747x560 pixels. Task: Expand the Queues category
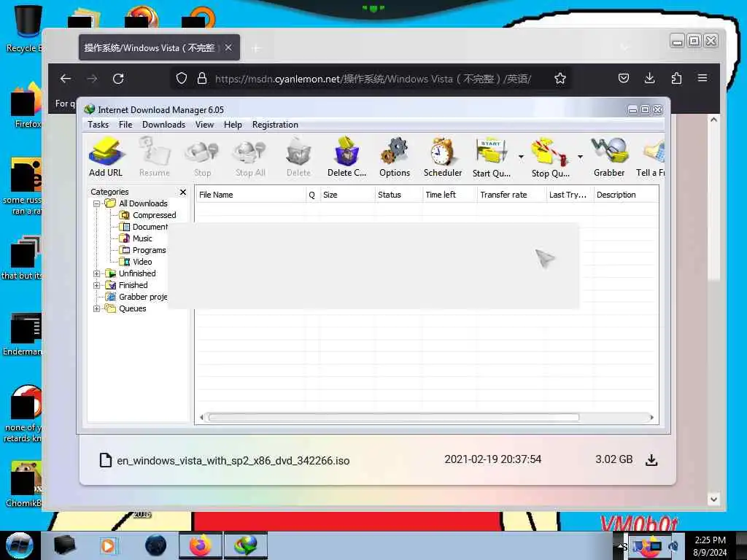97,308
